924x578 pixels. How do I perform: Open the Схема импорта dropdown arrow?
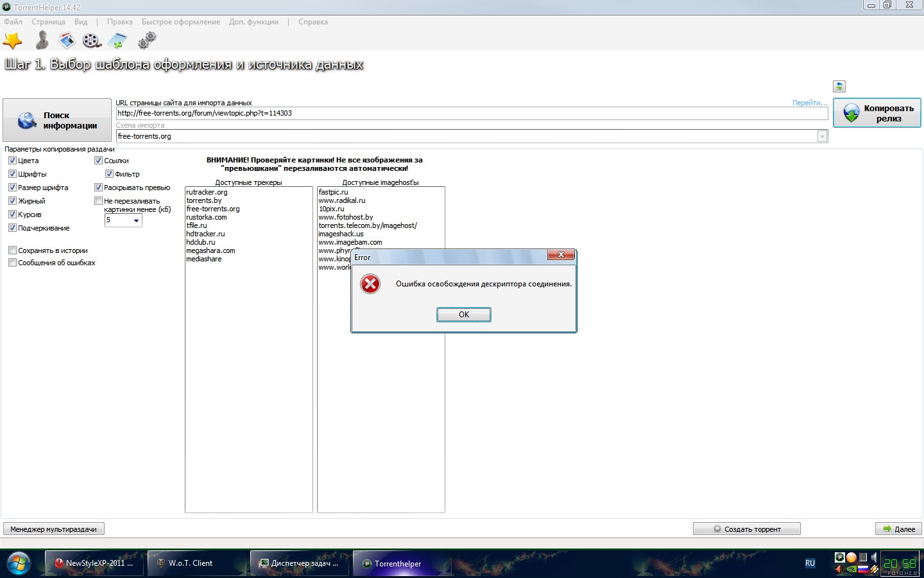(822, 136)
